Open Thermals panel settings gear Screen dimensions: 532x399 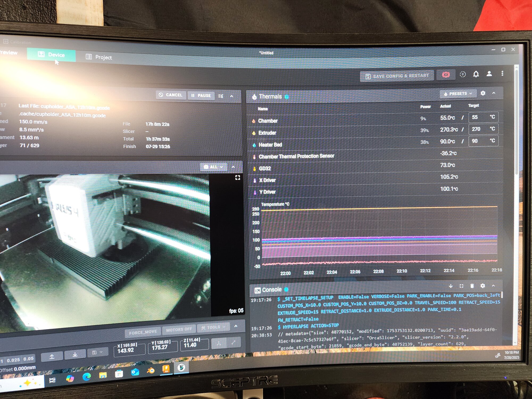pos(483,93)
